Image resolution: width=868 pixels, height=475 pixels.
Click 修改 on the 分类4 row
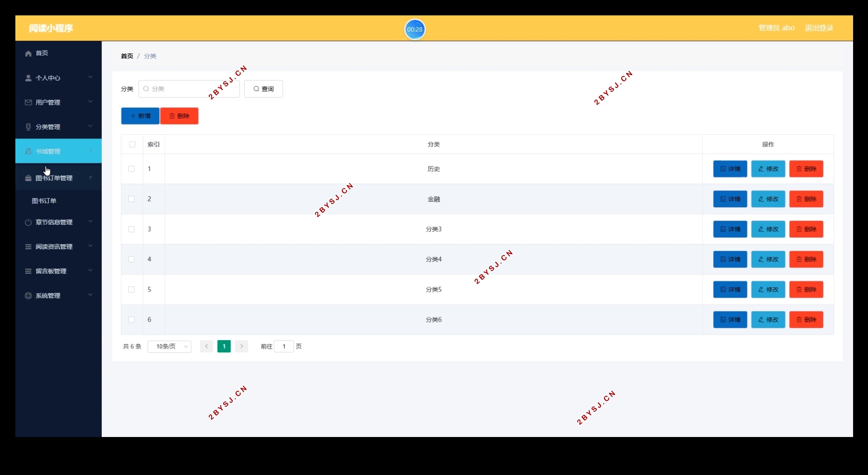click(x=768, y=259)
